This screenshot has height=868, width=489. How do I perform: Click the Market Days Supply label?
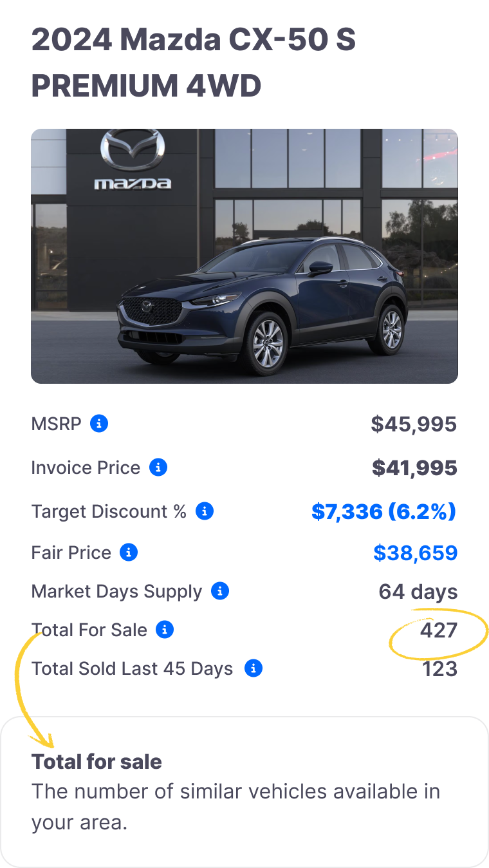pyautogui.click(x=116, y=591)
